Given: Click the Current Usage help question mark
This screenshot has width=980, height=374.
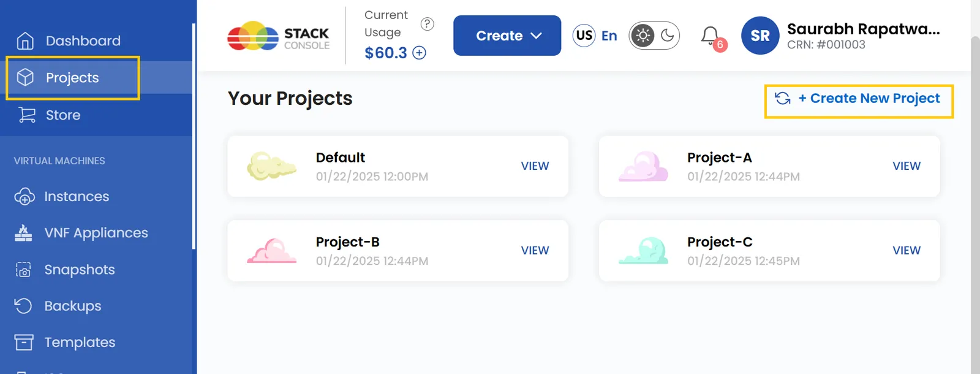Looking at the screenshot, I should pyautogui.click(x=428, y=24).
